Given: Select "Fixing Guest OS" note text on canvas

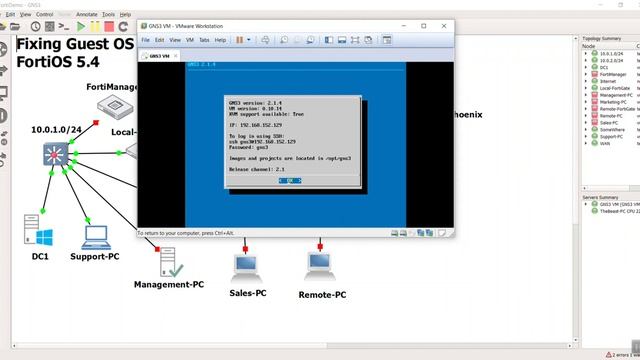Looking at the screenshot, I should (x=75, y=44).
